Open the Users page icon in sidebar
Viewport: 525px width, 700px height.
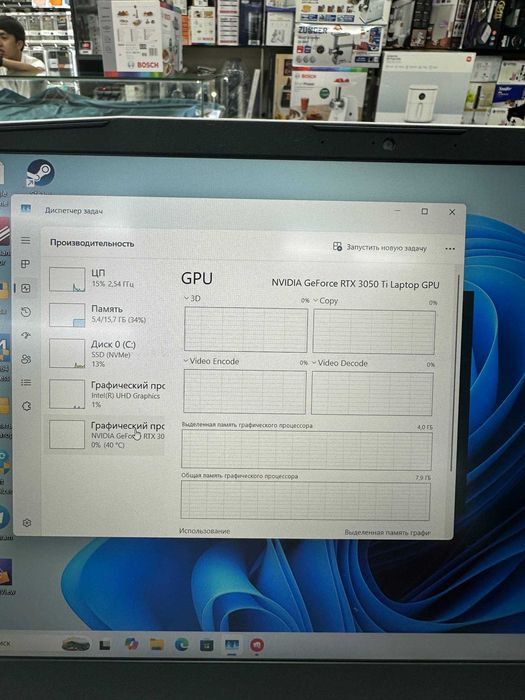click(26, 359)
